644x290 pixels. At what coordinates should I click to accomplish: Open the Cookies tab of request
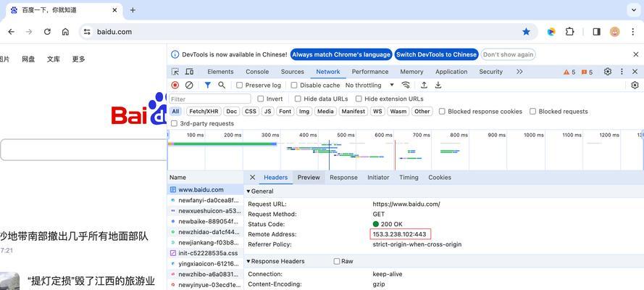[440, 178]
